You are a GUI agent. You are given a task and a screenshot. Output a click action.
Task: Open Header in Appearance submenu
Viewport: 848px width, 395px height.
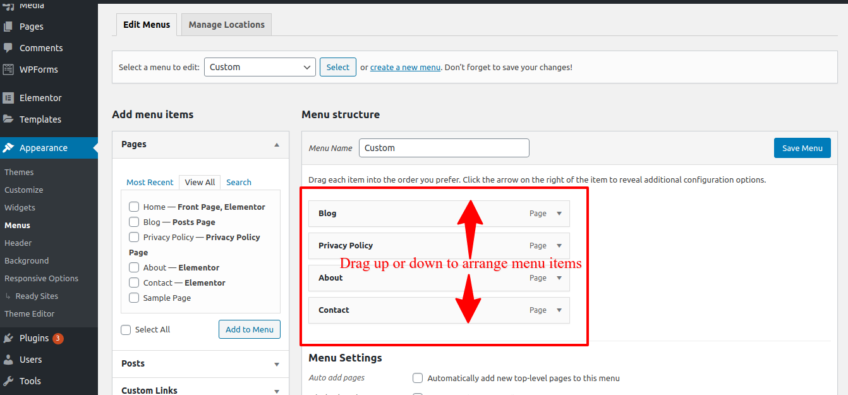[18, 243]
